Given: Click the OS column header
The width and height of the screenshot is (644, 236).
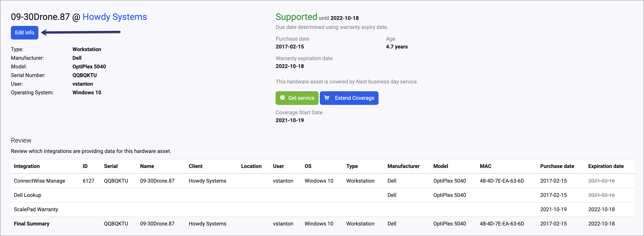Looking at the screenshot, I should (308, 166).
